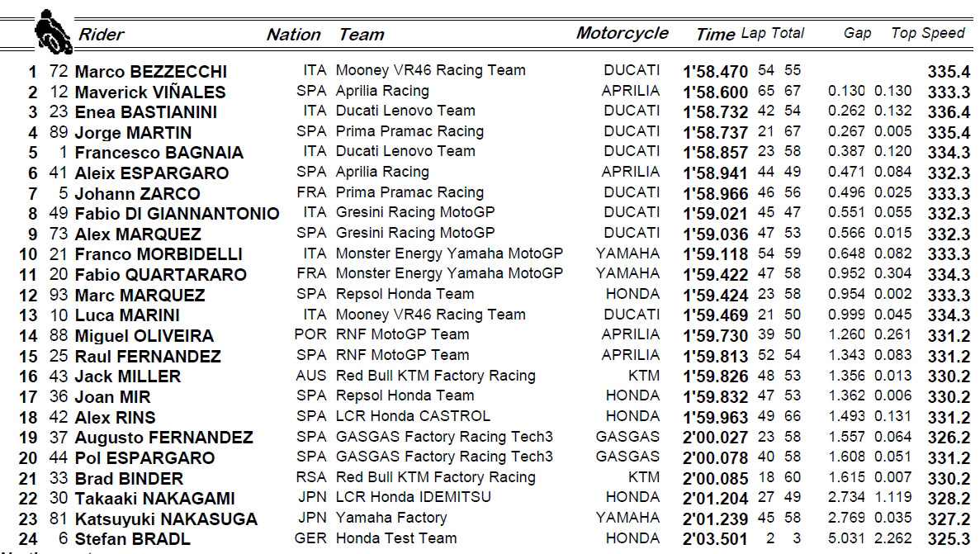
Task: Click the Ducati Lenovo Team for Bastianini
Action: pyautogui.click(x=405, y=111)
